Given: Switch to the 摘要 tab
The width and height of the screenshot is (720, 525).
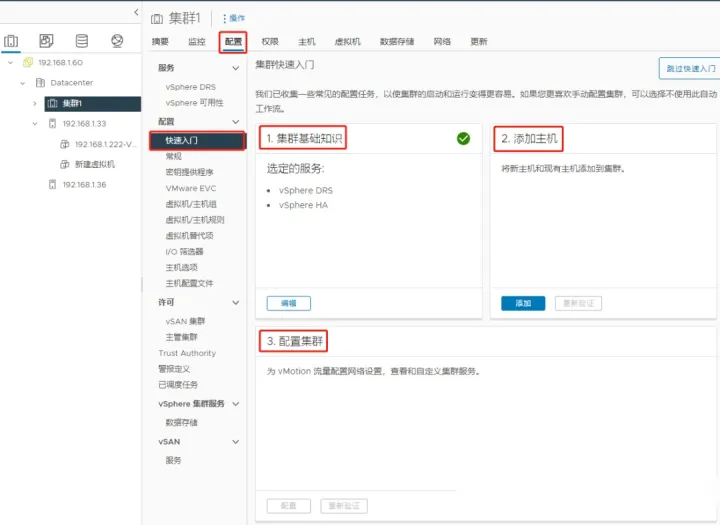Looking at the screenshot, I should click(x=160, y=42).
